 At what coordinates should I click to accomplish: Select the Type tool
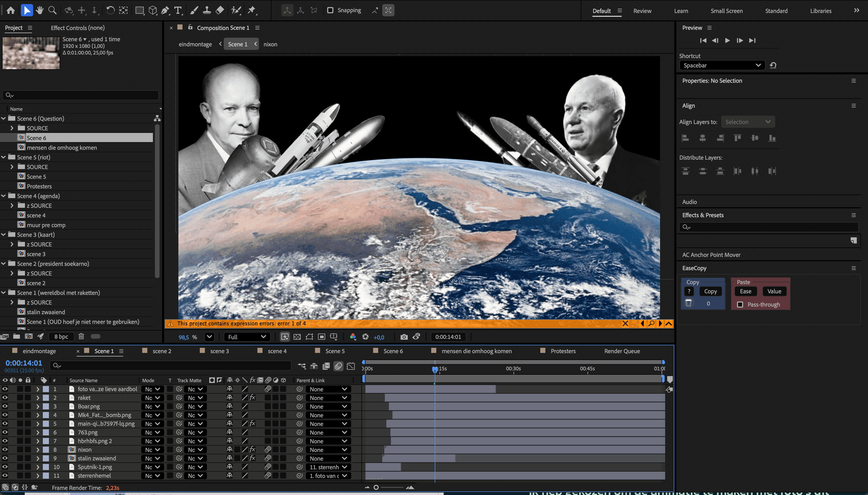[178, 10]
